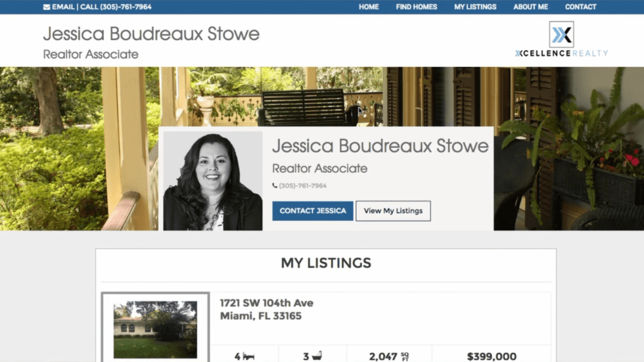
Task: Click the CONTACT JESSICA button
Action: 313,211
